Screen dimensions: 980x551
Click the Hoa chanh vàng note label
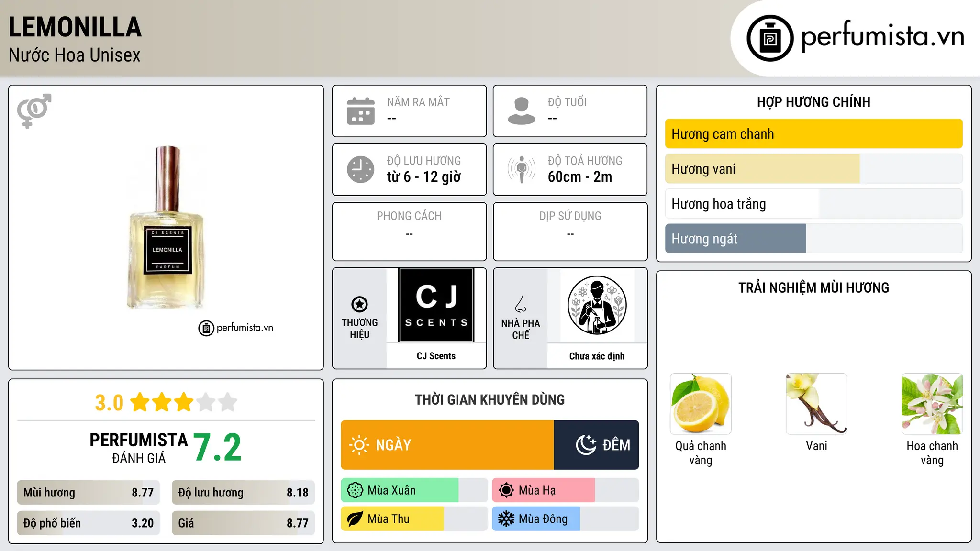pos(932,453)
